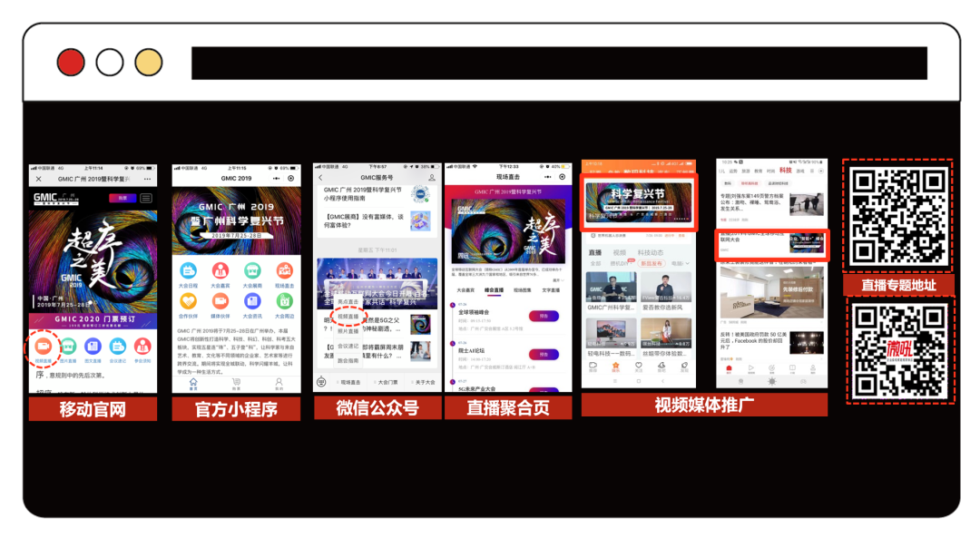Open the 【GMIC展商】 rich media article
This screenshot has height=548, width=980.
[x=377, y=220]
